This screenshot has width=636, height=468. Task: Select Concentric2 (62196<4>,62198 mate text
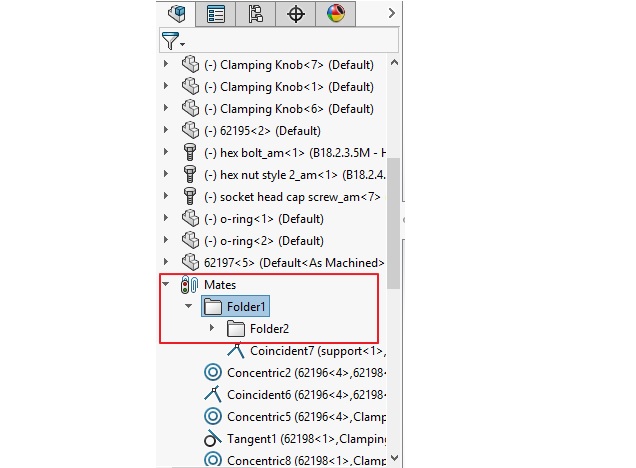coord(306,373)
